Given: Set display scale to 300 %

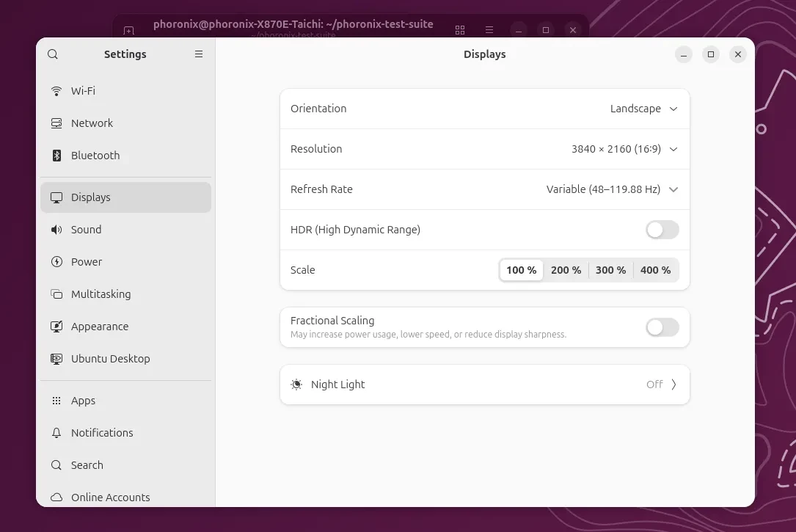Looking at the screenshot, I should (x=610, y=270).
